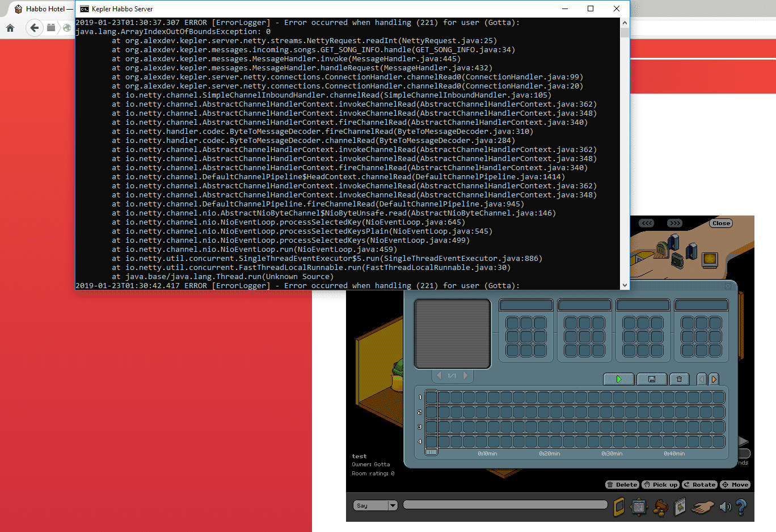Focus the Habbo chat input bar

pyautogui.click(x=505, y=505)
